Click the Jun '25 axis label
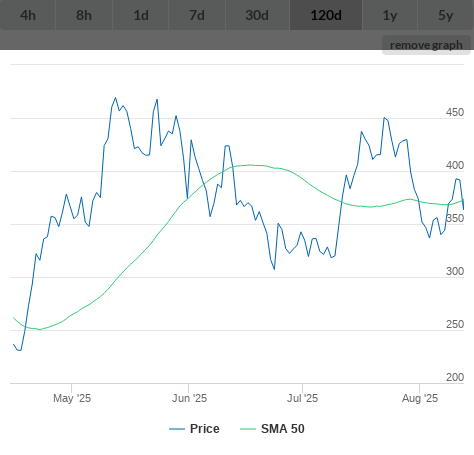Viewport: 474px width, 455px height. [x=189, y=398]
